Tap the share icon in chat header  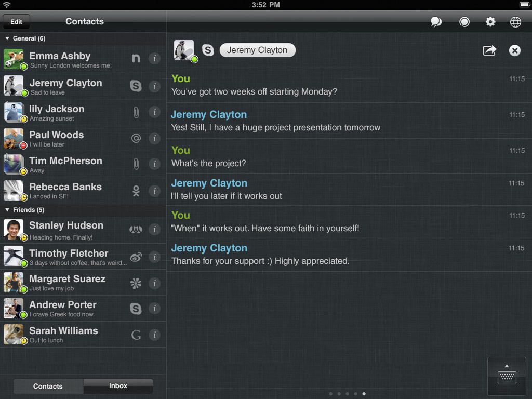coord(489,50)
